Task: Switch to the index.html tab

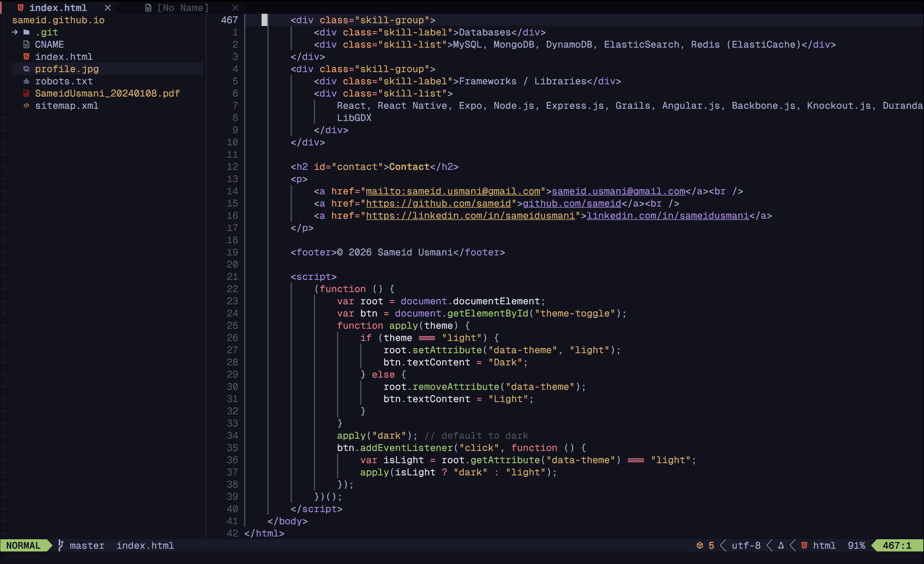Action: pyautogui.click(x=58, y=8)
